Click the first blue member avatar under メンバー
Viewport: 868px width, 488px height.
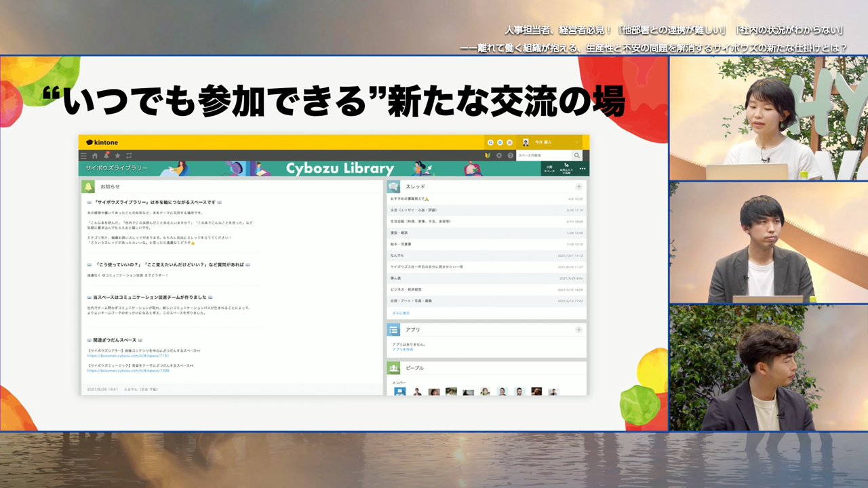[399, 392]
